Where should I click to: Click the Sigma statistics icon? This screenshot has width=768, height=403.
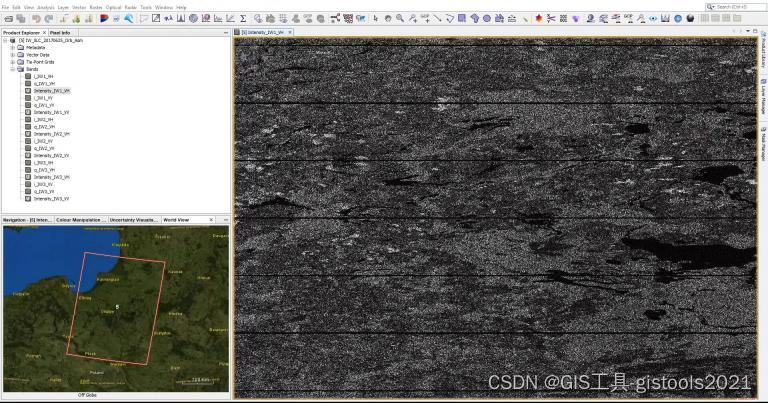pos(243,19)
